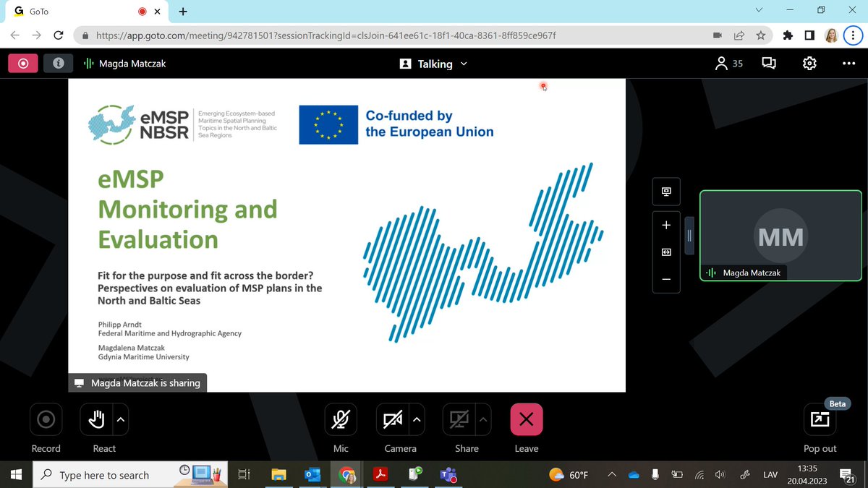Click the camera permission icon in address bar

(x=717, y=35)
